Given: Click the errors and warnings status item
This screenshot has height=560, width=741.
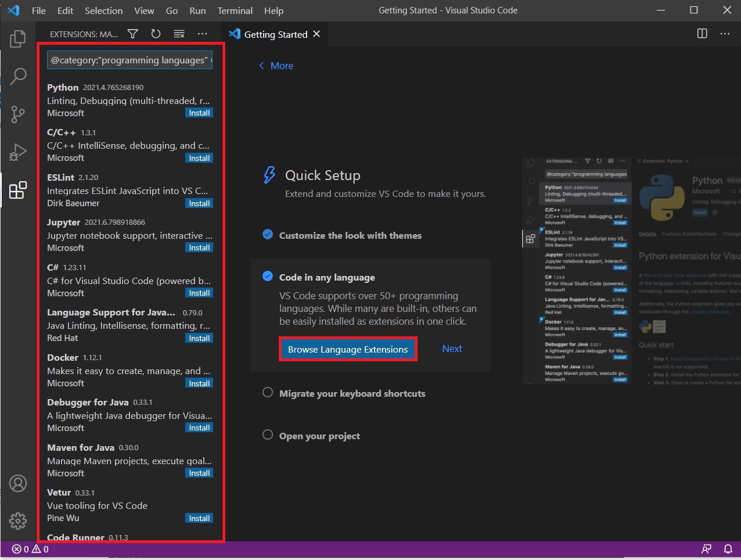Looking at the screenshot, I should (30, 549).
